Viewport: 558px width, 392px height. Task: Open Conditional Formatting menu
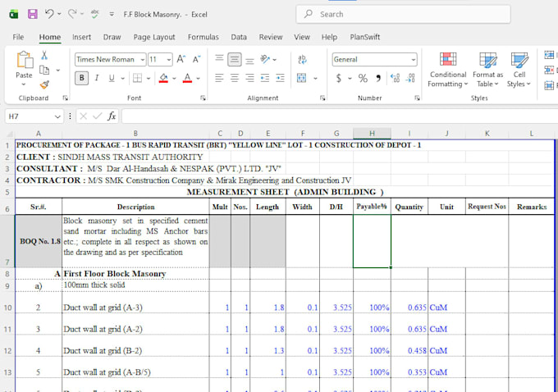point(448,70)
